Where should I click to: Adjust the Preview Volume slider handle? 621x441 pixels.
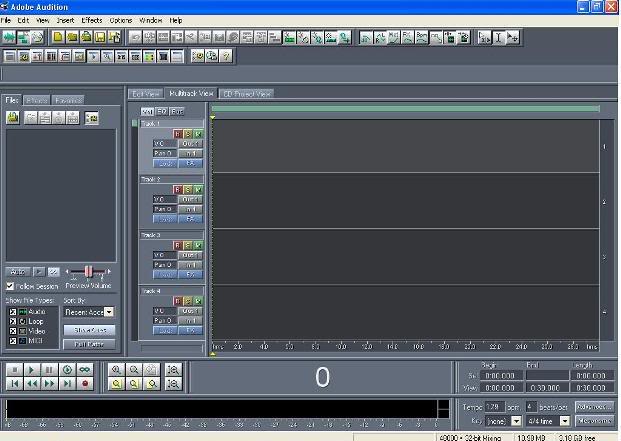pos(88,271)
